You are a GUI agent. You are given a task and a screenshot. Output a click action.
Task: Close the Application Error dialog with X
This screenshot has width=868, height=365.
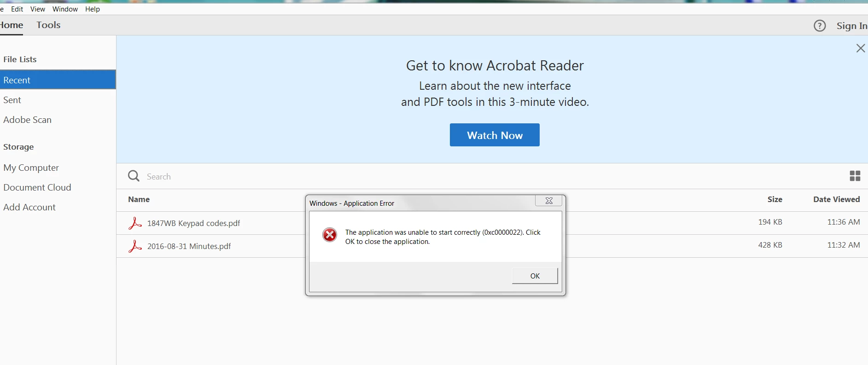[548, 201]
